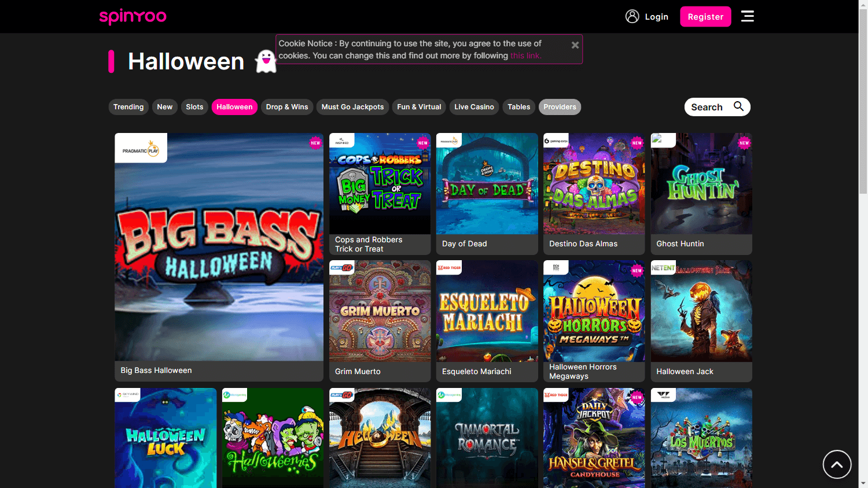This screenshot has height=488, width=868.
Task: Click the NEW badge on Destino Das Almas
Action: click(637, 143)
